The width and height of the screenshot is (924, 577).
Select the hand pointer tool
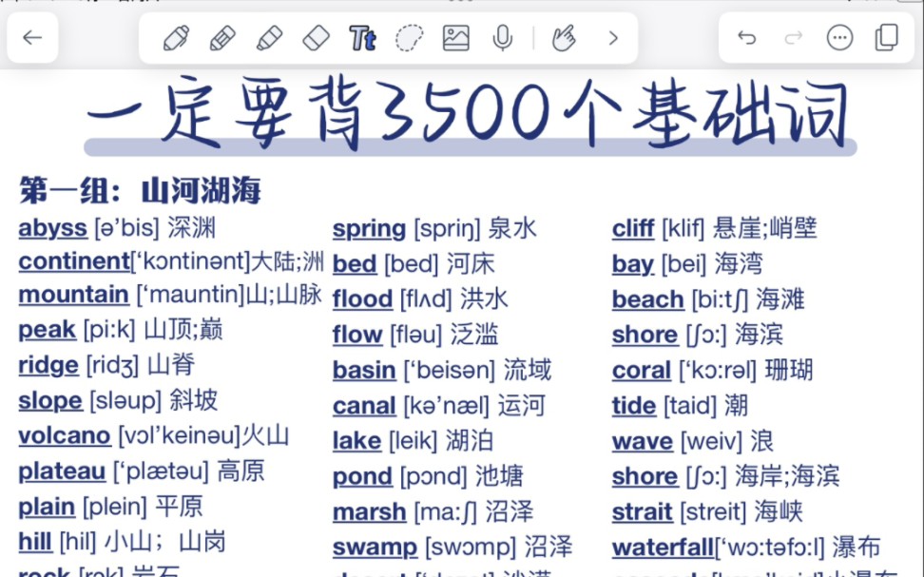coord(567,38)
